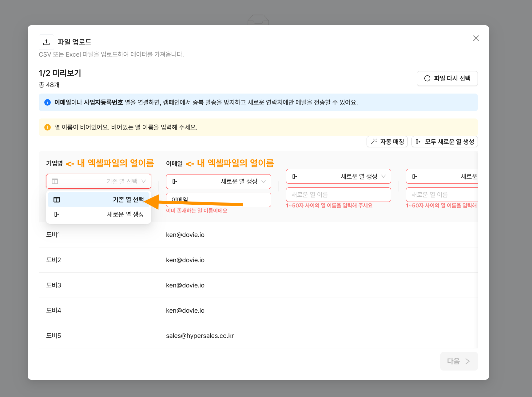Click the 다음 next button
The image size is (532, 397).
tap(459, 361)
